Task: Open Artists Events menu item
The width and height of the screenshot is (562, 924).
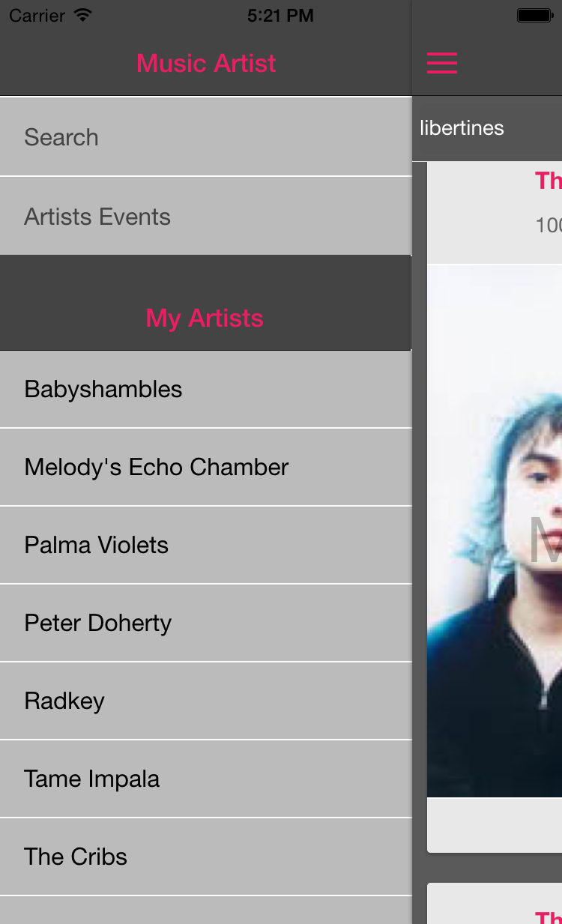Action: (205, 217)
